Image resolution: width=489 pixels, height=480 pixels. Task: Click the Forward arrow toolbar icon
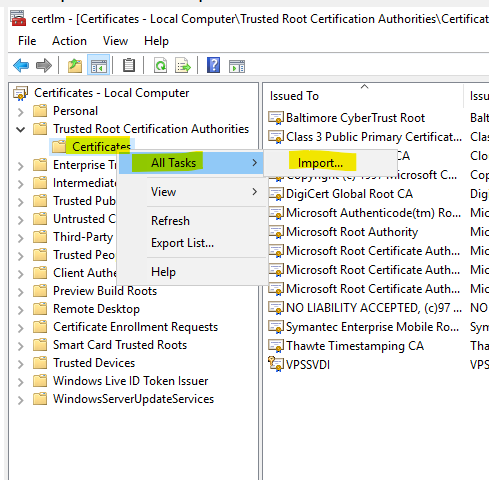pyautogui.click(x=44, y=65)
